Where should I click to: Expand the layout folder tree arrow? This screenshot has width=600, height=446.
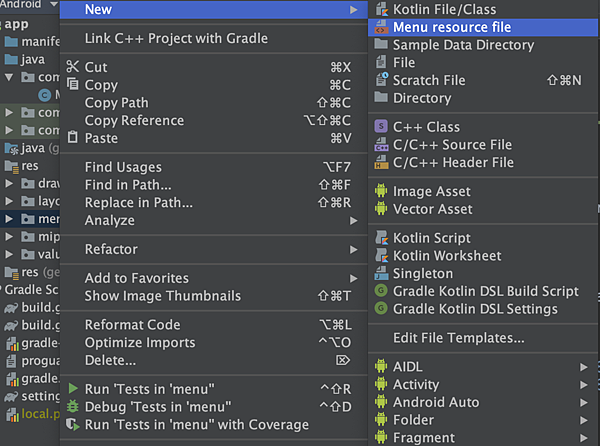tap(9, 201)
